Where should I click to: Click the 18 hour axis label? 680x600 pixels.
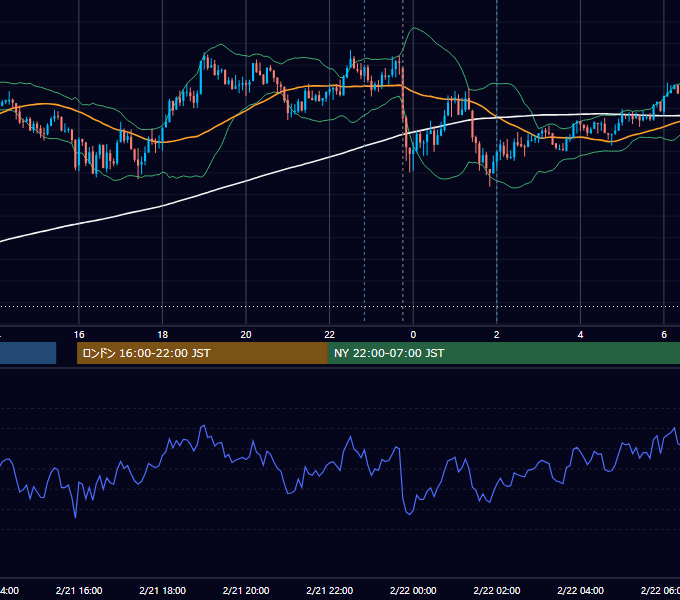tap(162, 335)
